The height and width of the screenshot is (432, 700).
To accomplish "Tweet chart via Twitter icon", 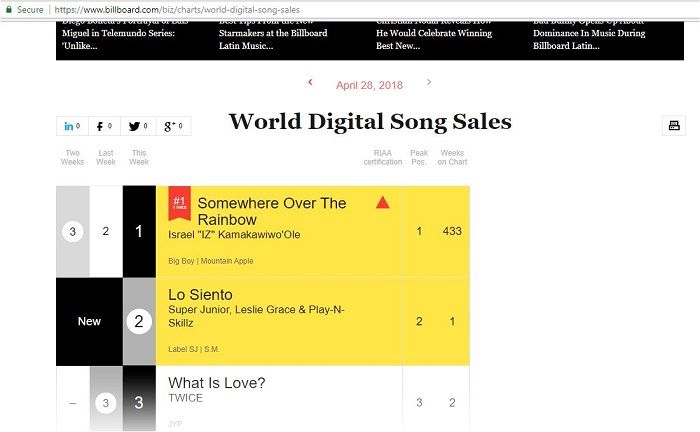I will tap(138, 126).
